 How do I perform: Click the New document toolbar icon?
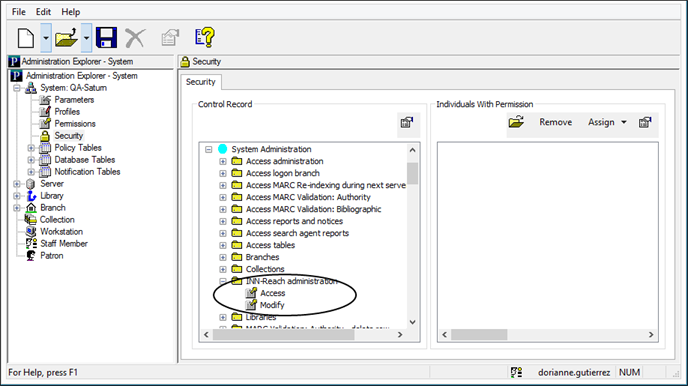pyautogui.click(x=26, y=38)
